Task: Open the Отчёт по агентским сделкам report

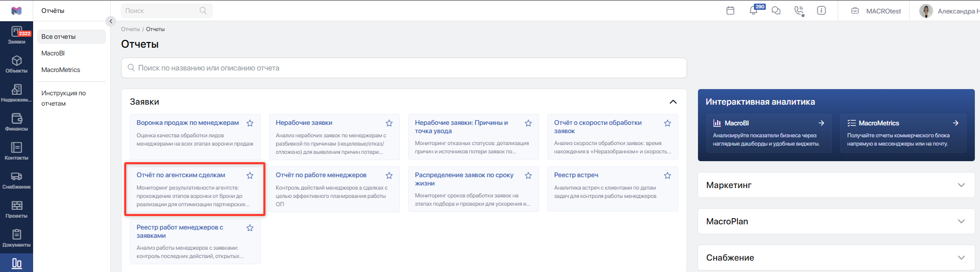Action: pyautogui.click(x=195, y=189)
